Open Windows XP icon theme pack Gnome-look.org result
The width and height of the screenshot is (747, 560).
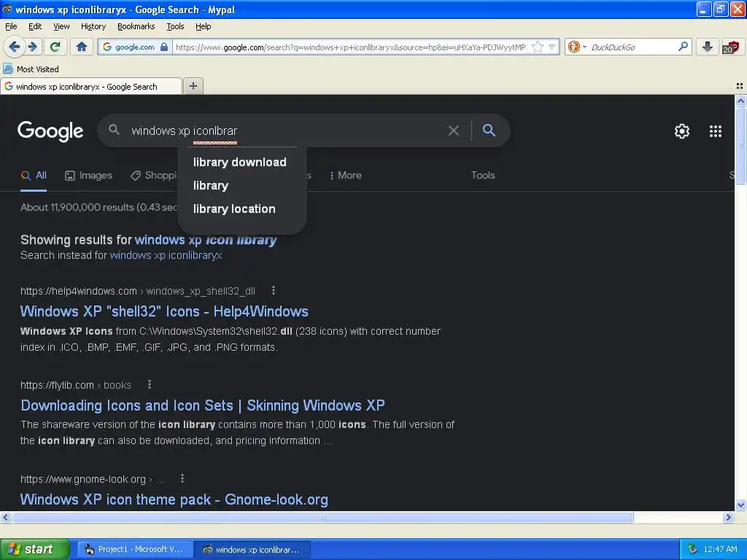(174, 499)
